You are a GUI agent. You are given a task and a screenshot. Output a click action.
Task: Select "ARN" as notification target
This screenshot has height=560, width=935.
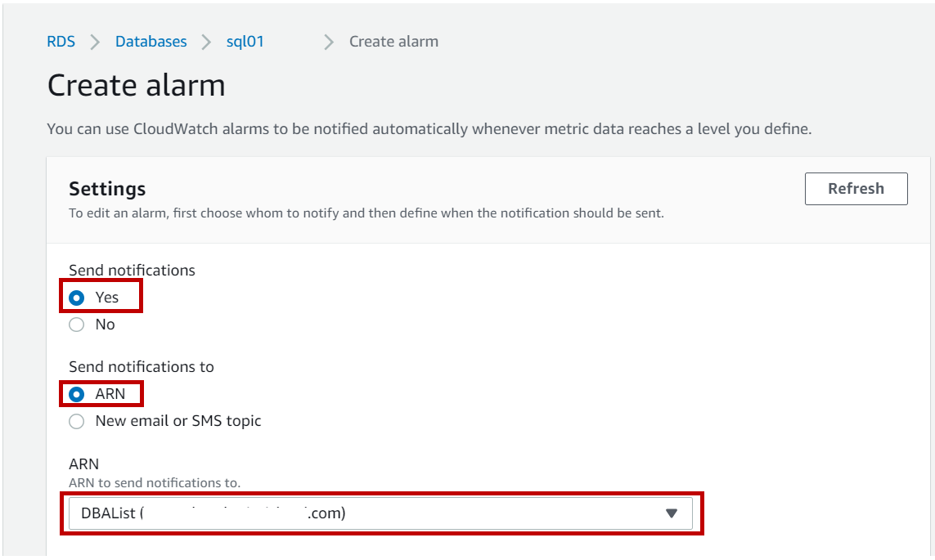[78, 393]
